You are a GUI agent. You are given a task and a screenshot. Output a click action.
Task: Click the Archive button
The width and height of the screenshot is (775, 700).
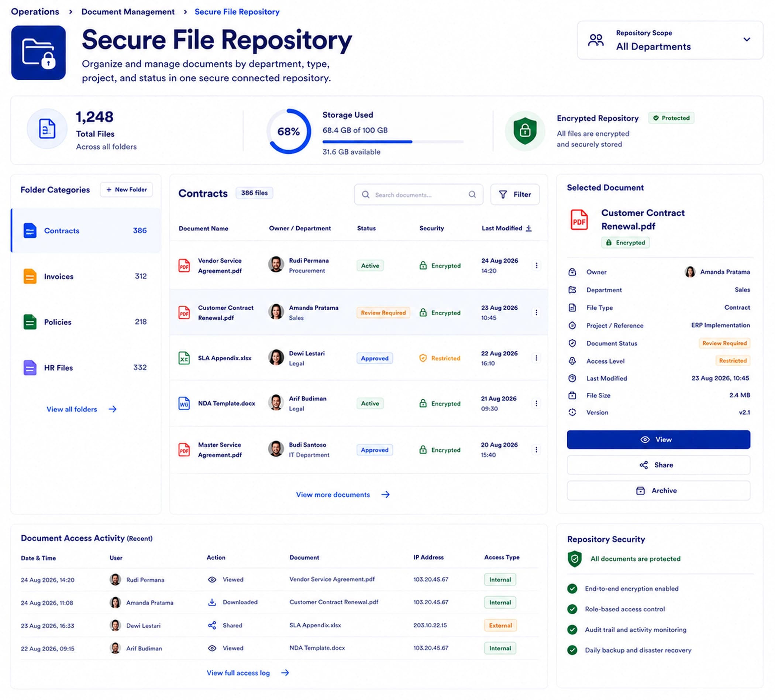[658, 490]
